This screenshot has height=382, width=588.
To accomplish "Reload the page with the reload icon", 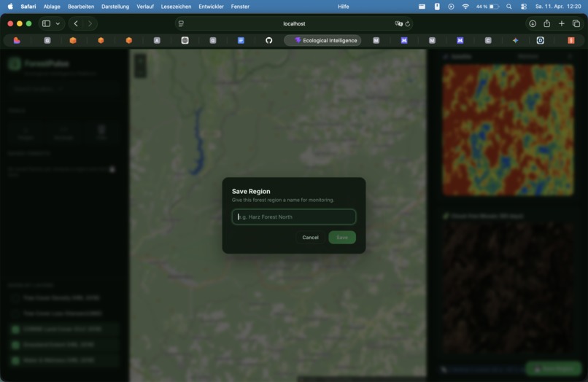I will (408, 23).
